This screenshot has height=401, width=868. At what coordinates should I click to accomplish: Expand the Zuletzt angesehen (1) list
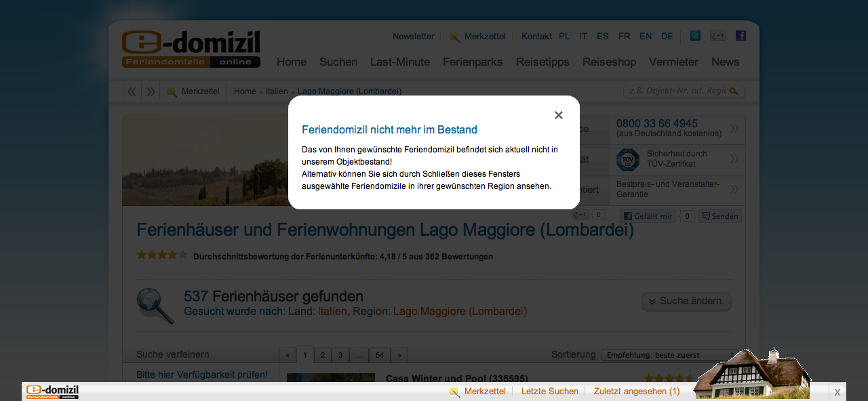636,392
